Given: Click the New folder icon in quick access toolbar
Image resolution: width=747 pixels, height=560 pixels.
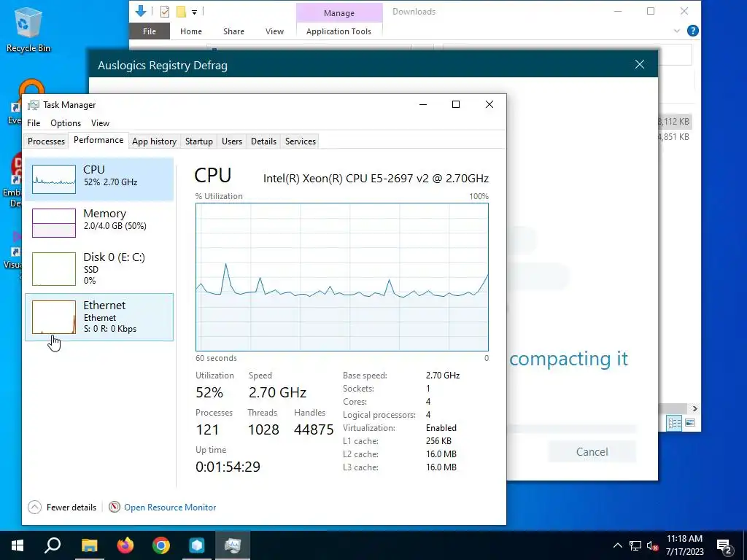Looking at the screenshot, I should coord(181,12).
